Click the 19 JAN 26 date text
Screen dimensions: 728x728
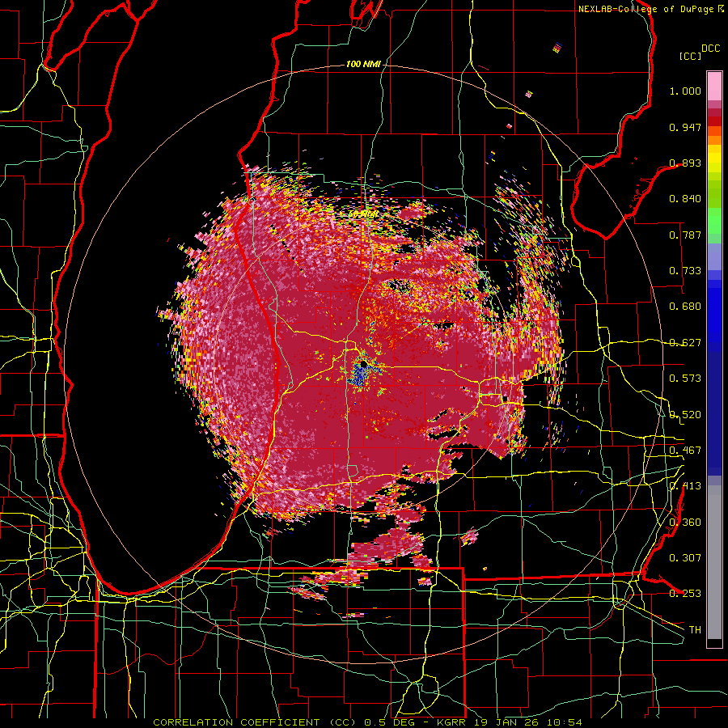[506, 722]
